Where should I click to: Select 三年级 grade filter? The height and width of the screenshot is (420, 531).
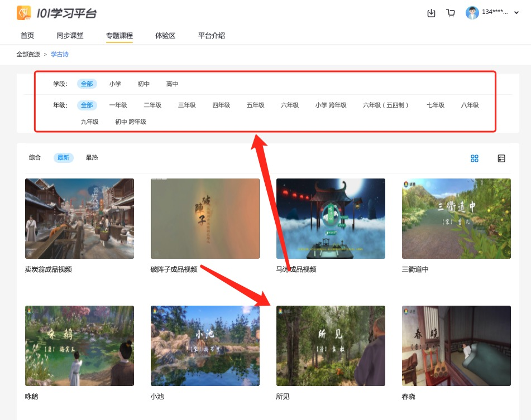186,105
